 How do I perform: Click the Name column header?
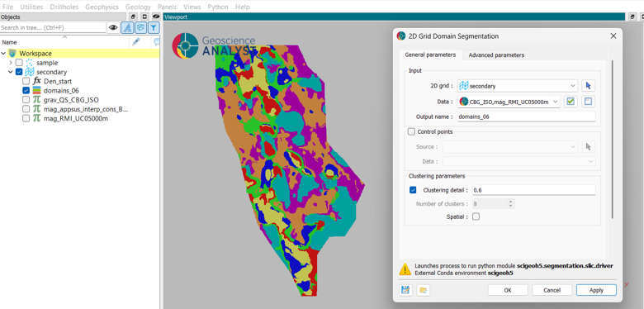(x=10, y=42)
